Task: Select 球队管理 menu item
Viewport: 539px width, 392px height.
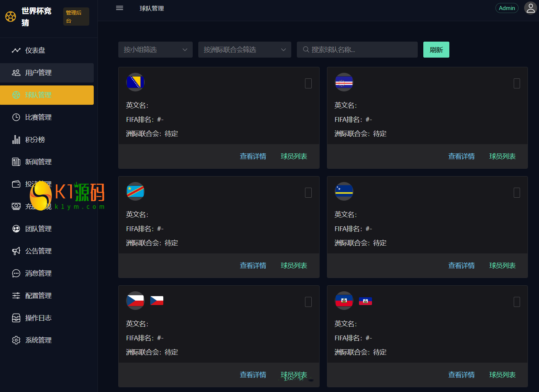Action: click(47, 95)
